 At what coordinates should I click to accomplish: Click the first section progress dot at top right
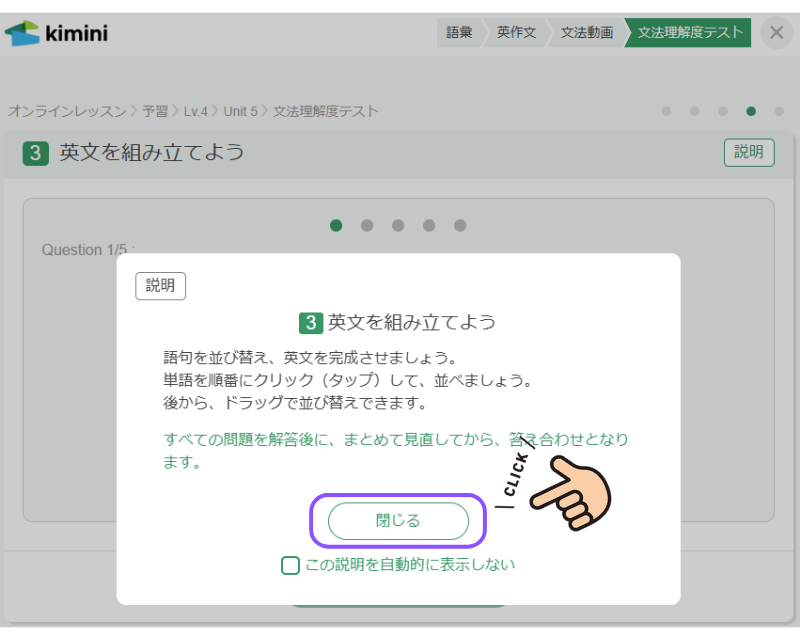click(667, 111)
